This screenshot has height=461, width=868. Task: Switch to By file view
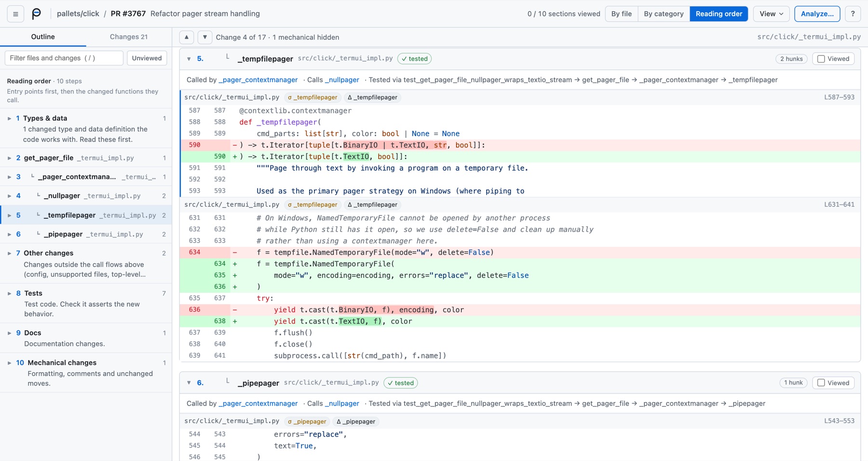tap(621, 14)
